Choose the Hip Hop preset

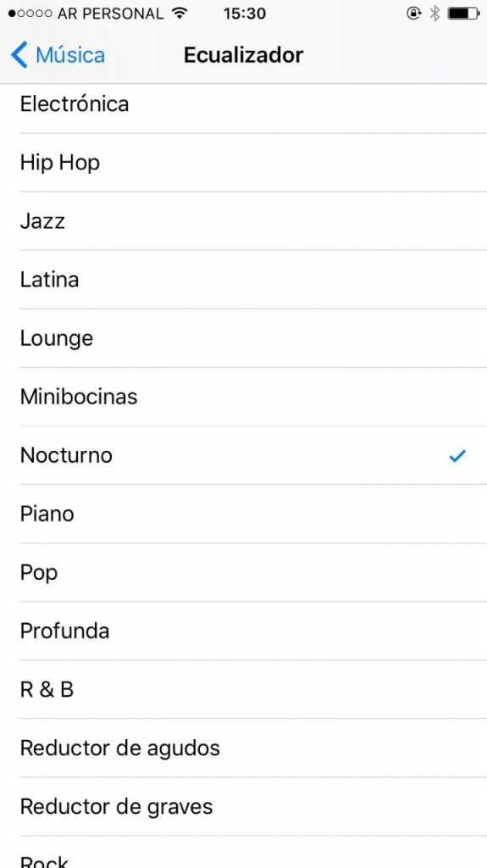(244, 163)
